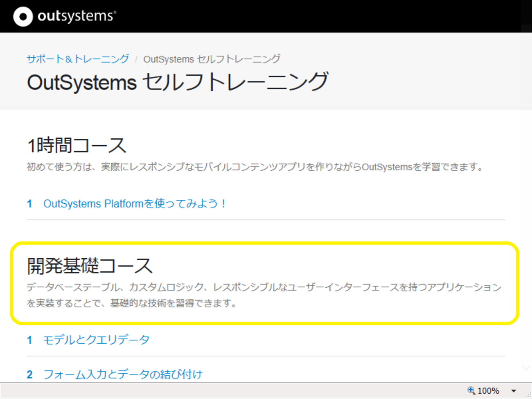532x399 pixels.
Task: Click the 100% zoom level text
Action: click(x=488, y=391)
